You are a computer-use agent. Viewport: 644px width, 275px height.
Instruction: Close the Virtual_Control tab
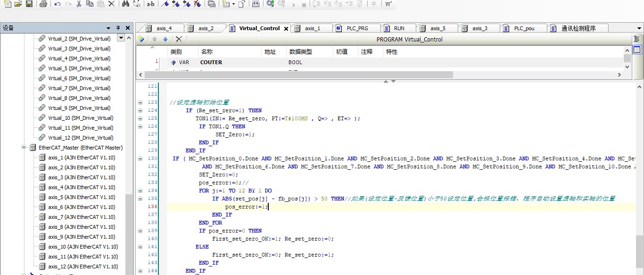(x=286, y=29)
